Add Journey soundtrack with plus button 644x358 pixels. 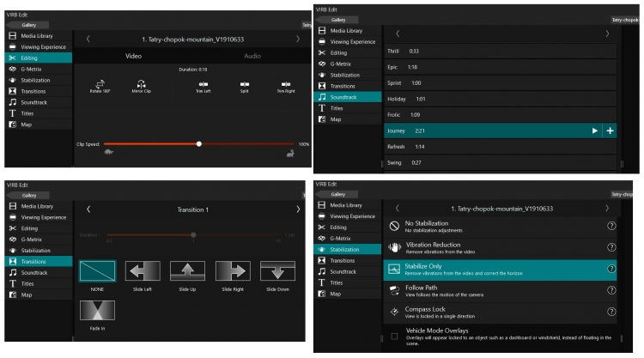(x=610, y=130)
